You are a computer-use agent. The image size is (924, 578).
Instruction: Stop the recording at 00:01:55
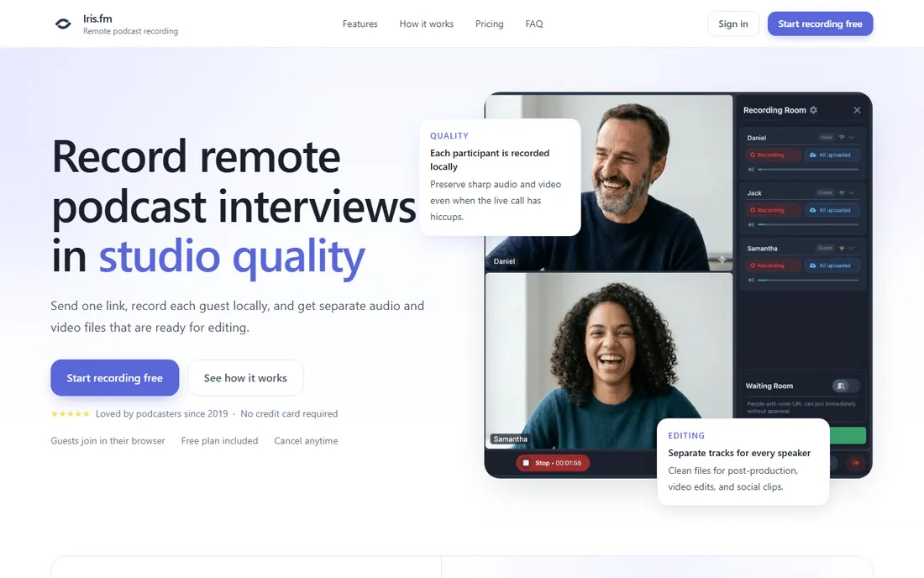point(553,463)
